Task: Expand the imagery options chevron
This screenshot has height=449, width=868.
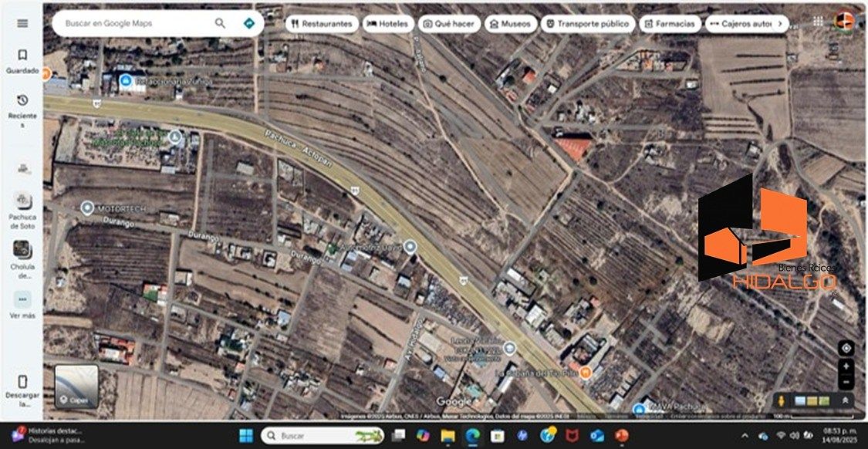Action: click(x=845, y=400)
